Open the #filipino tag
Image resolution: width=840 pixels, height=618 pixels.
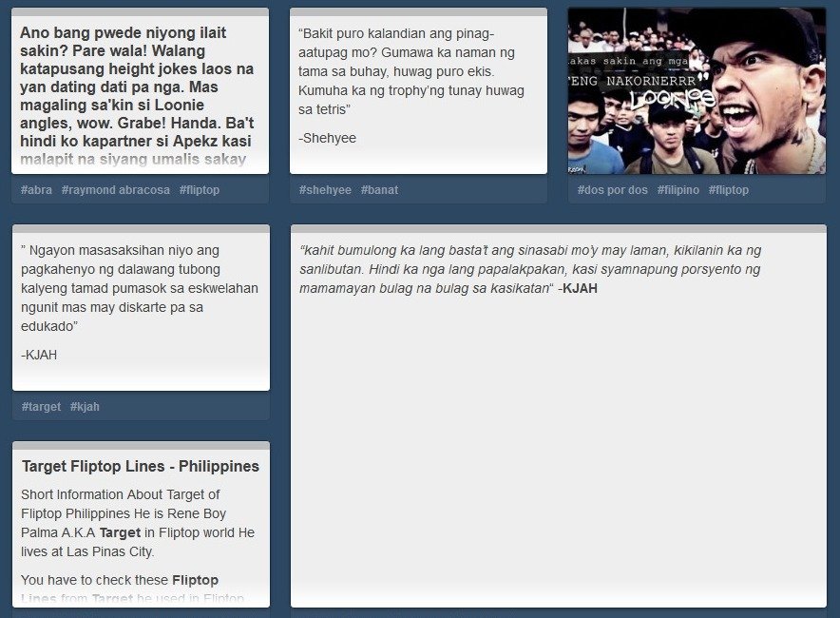[678, 190]
